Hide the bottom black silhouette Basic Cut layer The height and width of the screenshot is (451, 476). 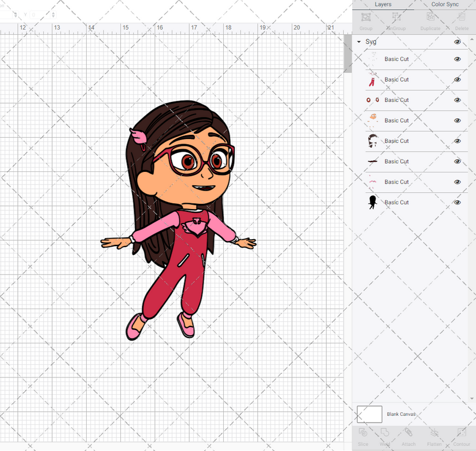[457, 202]
